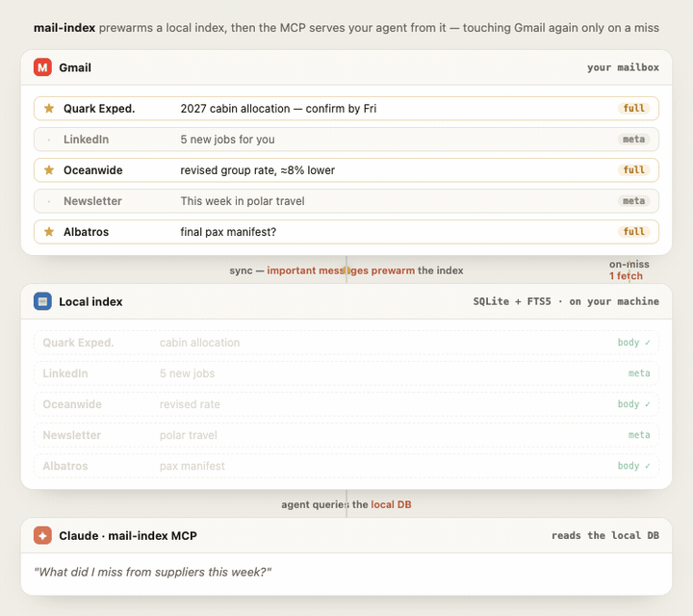Click 'important messages prewarm' sync text
Screen dimensions: 693x616
341,270
